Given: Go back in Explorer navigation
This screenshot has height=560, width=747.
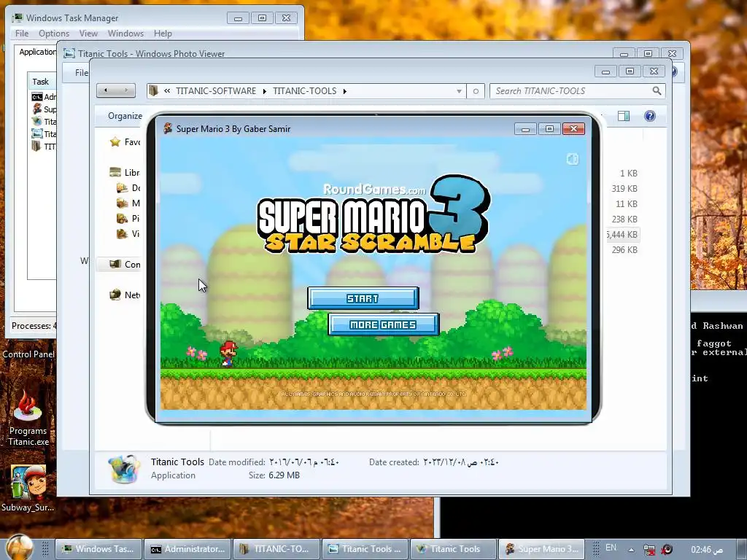Looking at the screenshot, I should point(106,90).
